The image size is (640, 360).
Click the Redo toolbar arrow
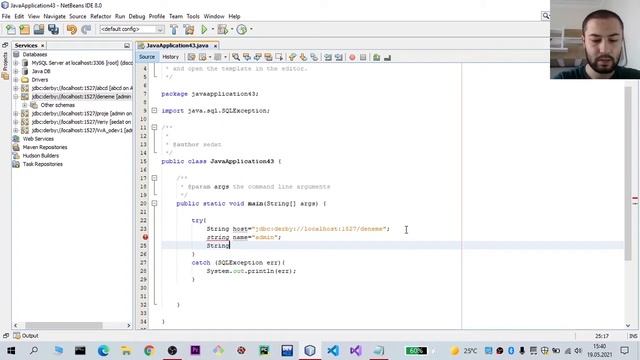pos(86,29)
